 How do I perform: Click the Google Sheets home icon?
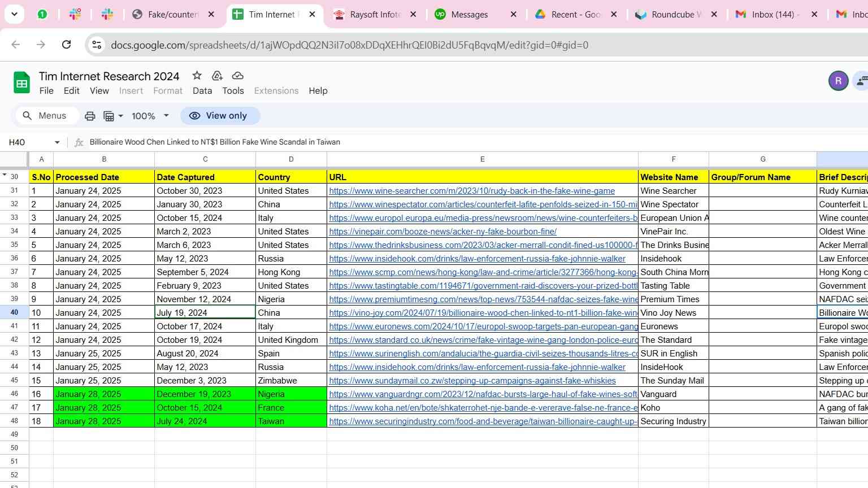point(21,83)
